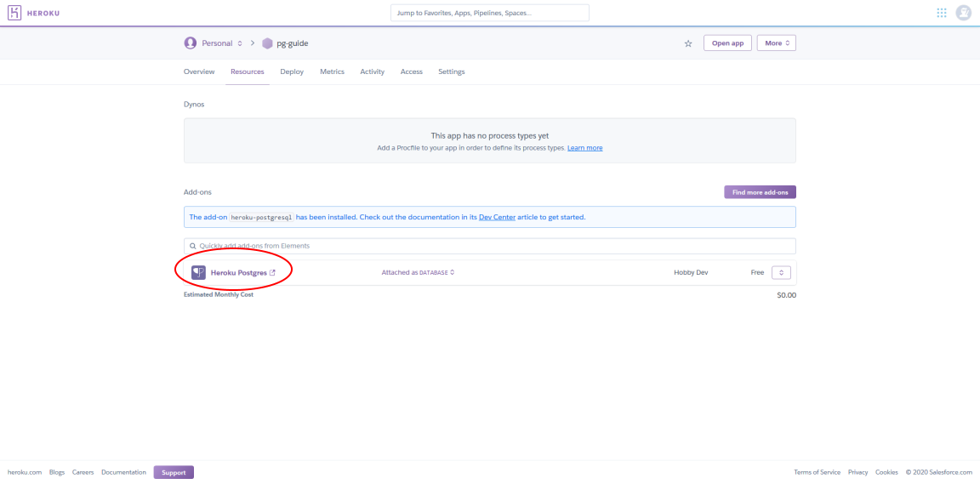
Task: Open the Cookies footer link
Action: [x=886, y=472]
